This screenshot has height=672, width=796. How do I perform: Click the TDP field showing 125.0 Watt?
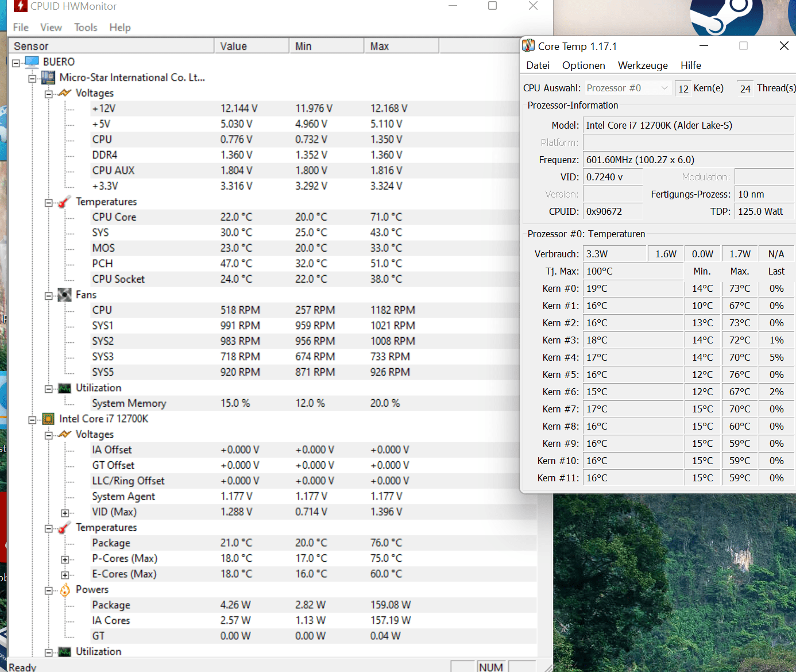(765, 211)
